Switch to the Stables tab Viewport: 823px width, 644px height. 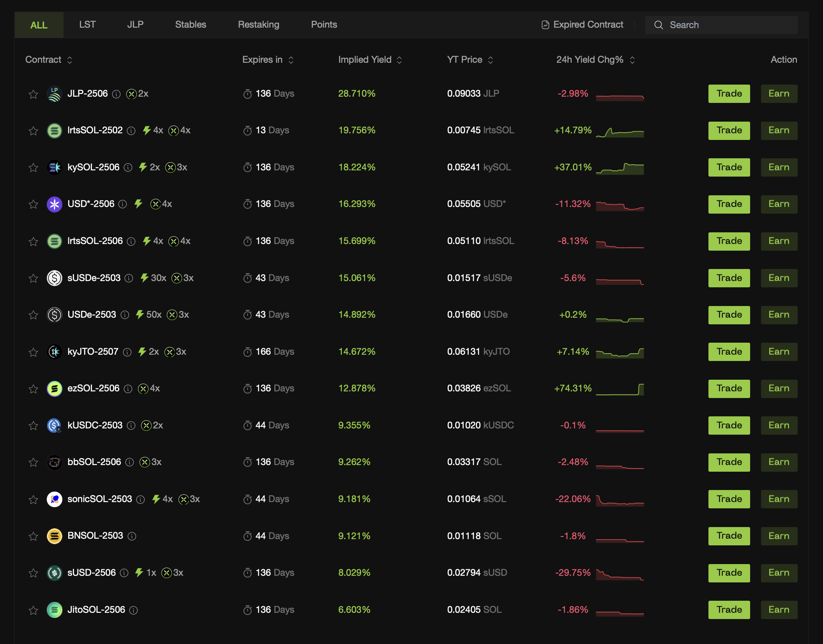[x=191, y=25]
